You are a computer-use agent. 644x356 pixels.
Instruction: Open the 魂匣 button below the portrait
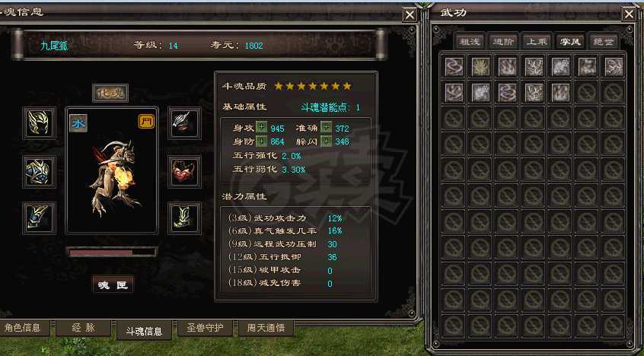(x=113, y=284)
